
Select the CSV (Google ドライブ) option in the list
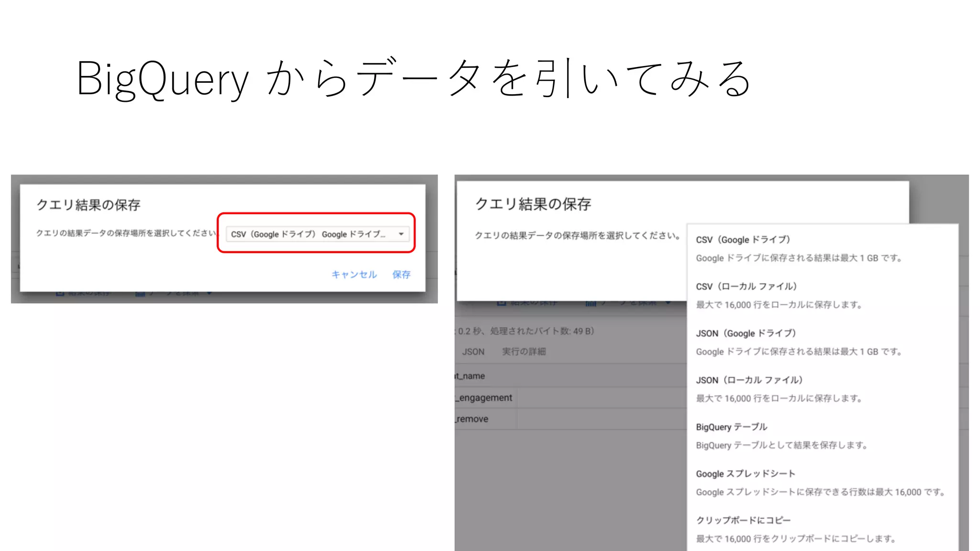coord(823,248)
